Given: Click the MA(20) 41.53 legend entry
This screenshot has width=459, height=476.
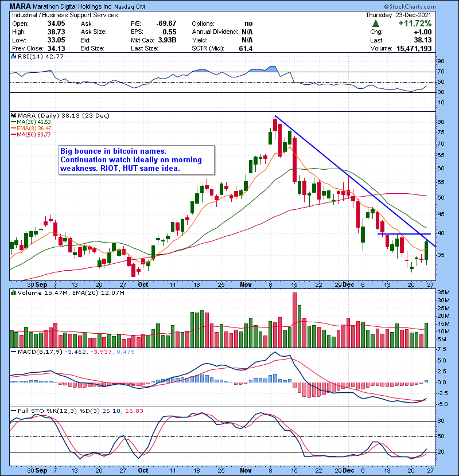Looking at the screenshot, I should pyautogui.click(x=31, y=122).
